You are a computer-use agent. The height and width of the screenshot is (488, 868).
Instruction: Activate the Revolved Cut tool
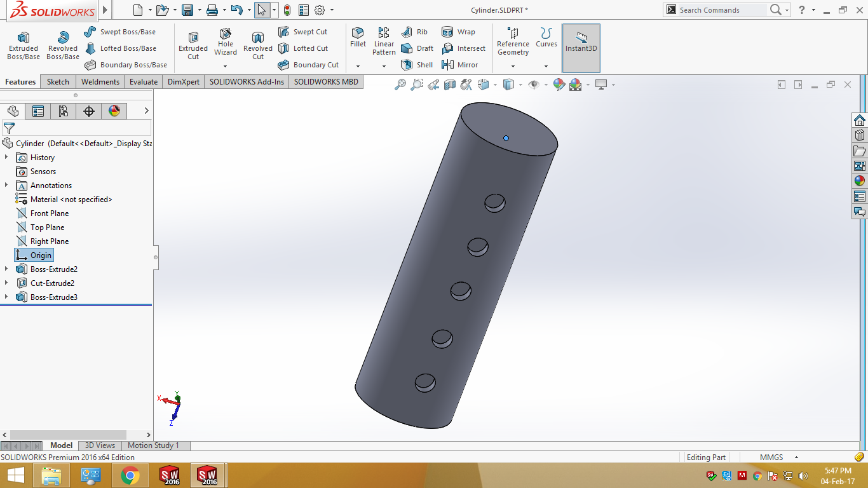tap(258, 45)
